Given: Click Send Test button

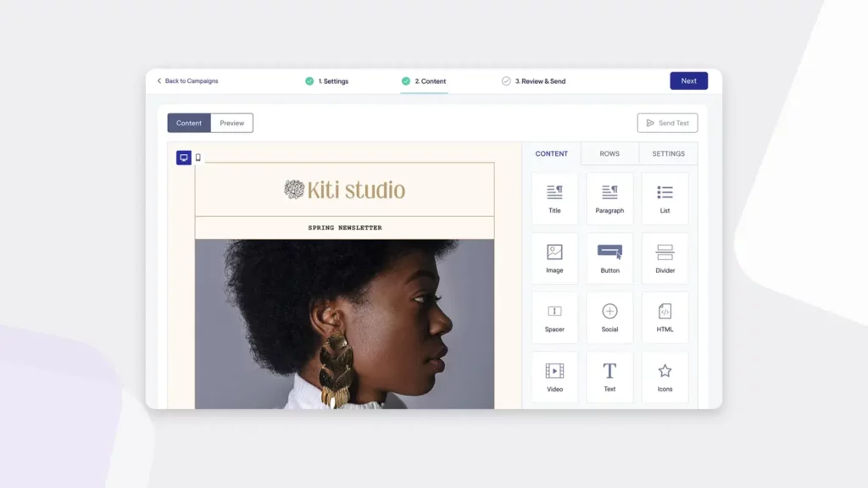Looking at the screenshot, I should click(x=668, y=123).
